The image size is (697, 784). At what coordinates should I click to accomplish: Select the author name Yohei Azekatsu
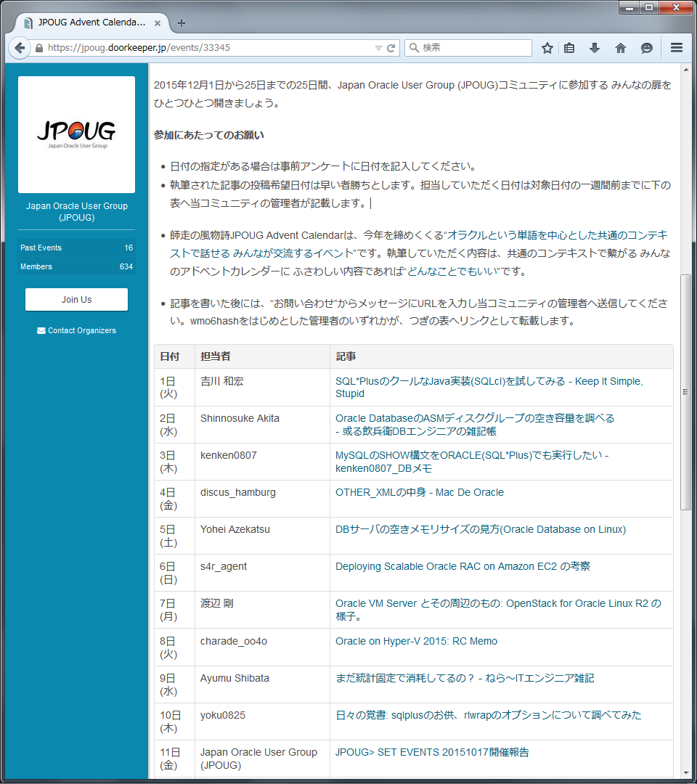click(235, 529)
